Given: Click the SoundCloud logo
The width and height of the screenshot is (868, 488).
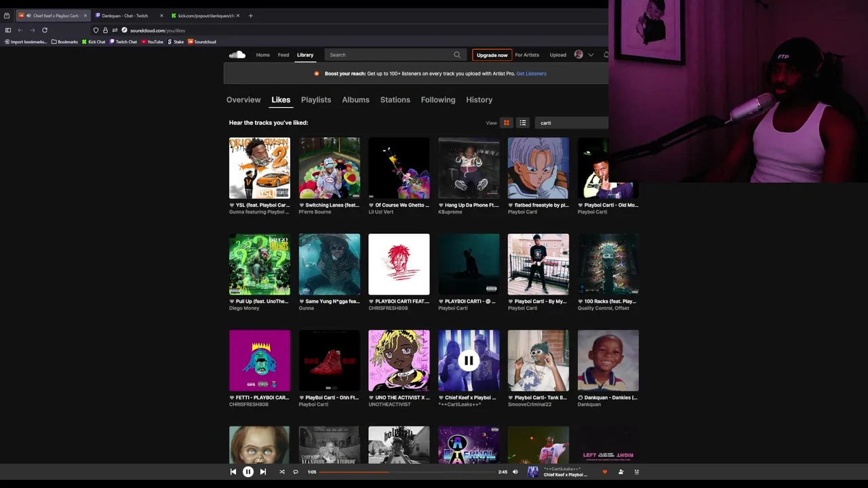Looking at the screenshot, I should [237, 55].
